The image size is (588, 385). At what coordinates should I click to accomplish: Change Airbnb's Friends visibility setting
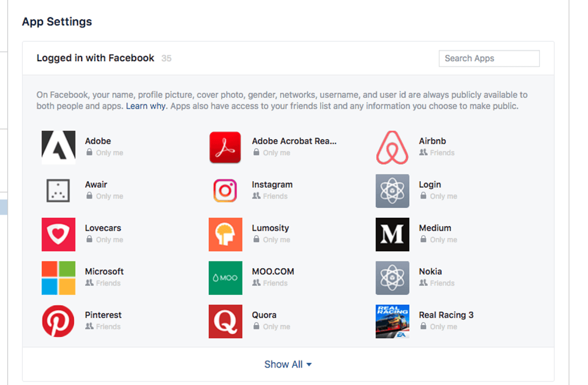tap(437, 153)
